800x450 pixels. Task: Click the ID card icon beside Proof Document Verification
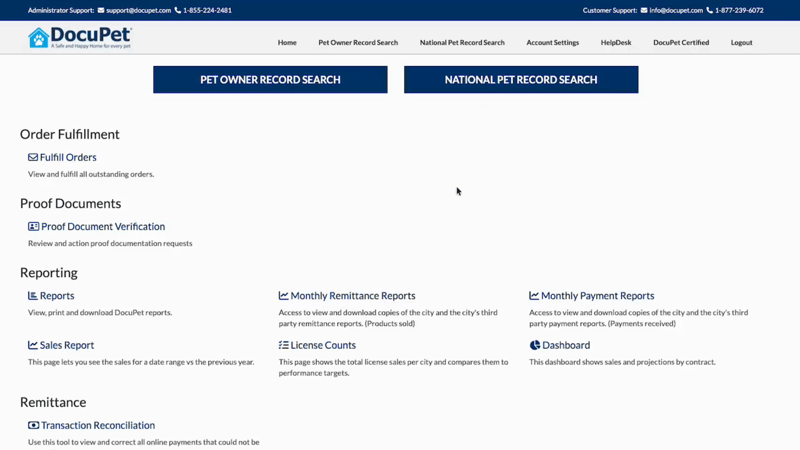pyautogui.click(x=33, y=226)
